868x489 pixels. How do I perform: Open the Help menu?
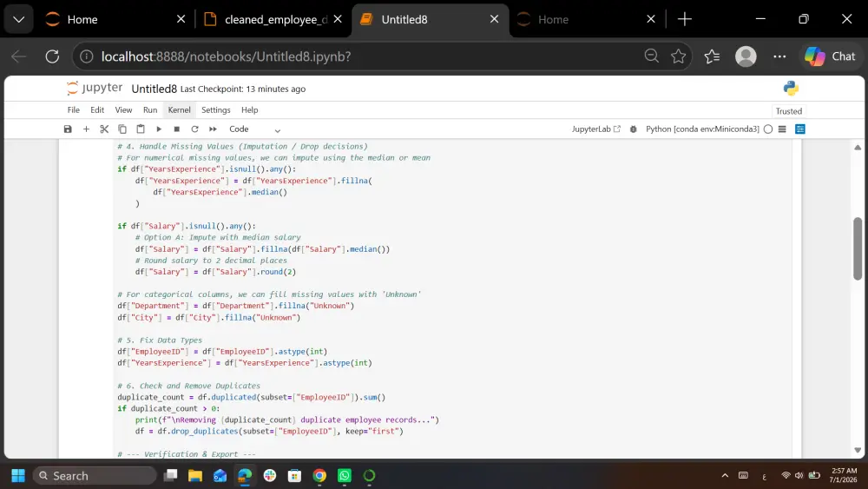click(250, 109)
